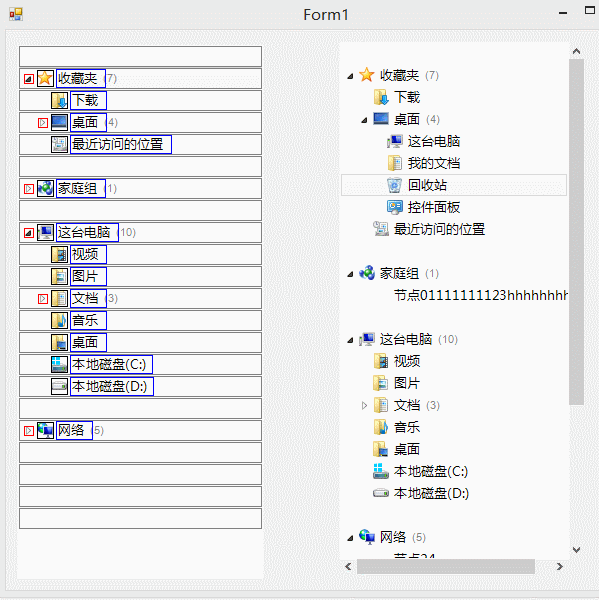The width and height of the screenshot is (599, 600).
Task: Click the red-boxed arrow beside 家庭组 in the left panel
Action: [x=29, y=189]
